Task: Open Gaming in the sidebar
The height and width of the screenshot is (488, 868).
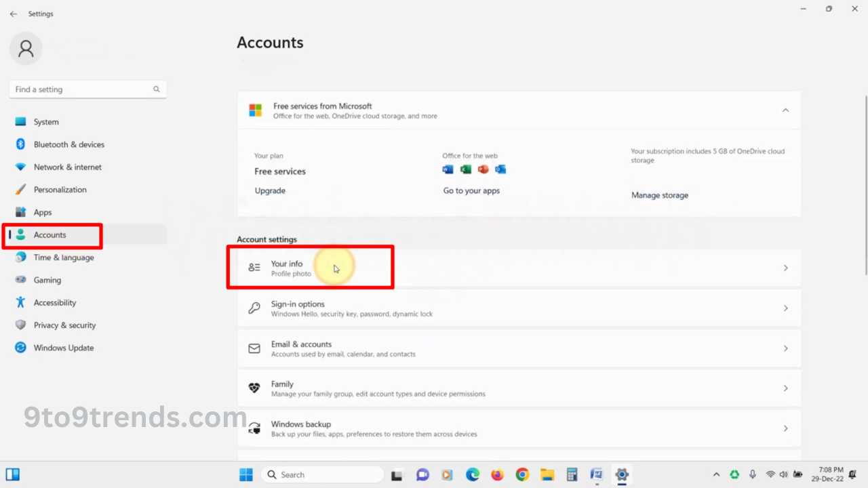Action: [88, 280]
